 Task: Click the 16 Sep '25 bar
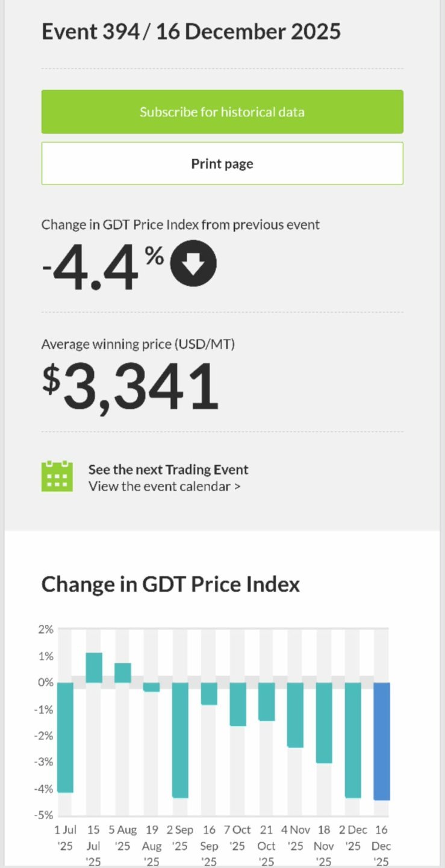(x=209, y=693)
